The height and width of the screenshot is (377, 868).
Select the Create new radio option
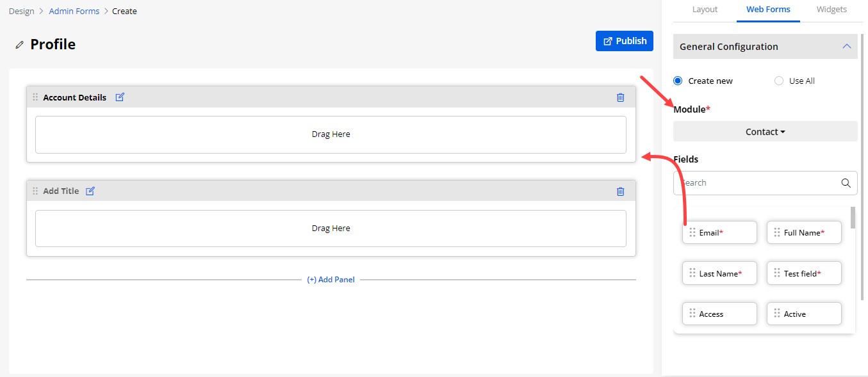pos(678,81)
